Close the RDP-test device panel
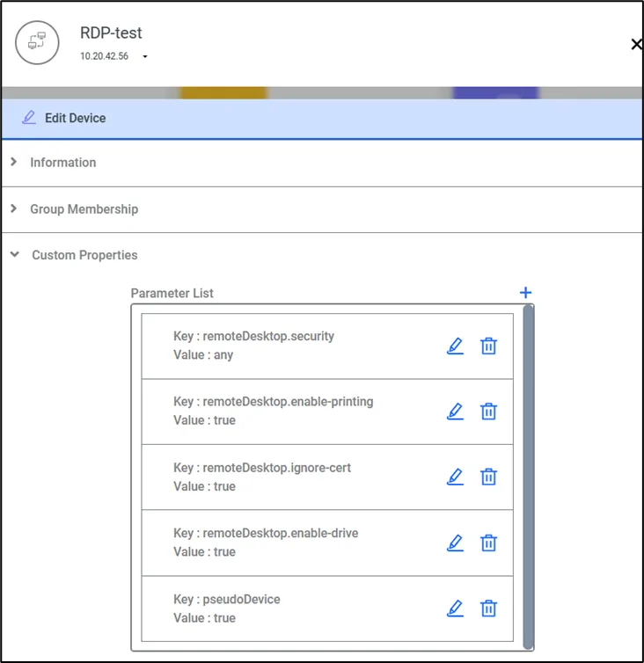The height and width of the screenshot is (663, 644). coord(636,44)
